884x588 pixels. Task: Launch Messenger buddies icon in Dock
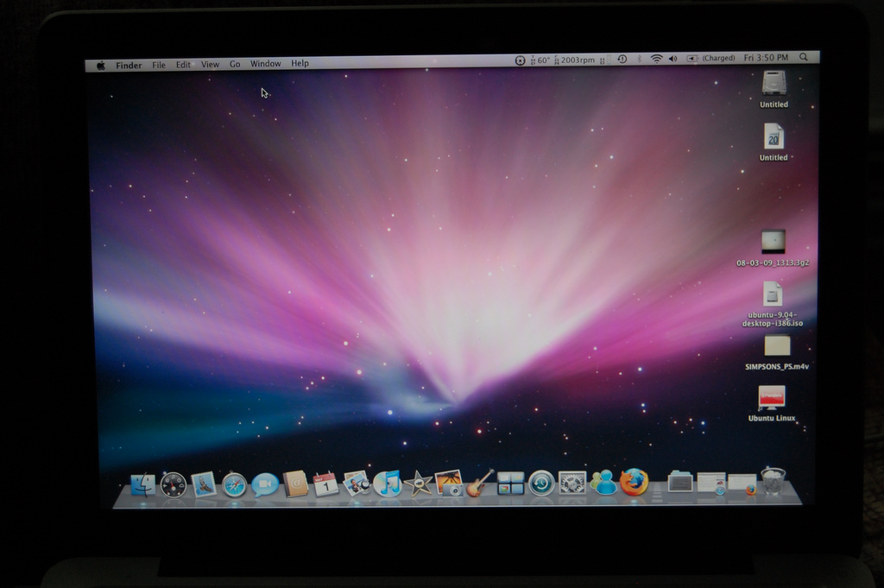603,483
